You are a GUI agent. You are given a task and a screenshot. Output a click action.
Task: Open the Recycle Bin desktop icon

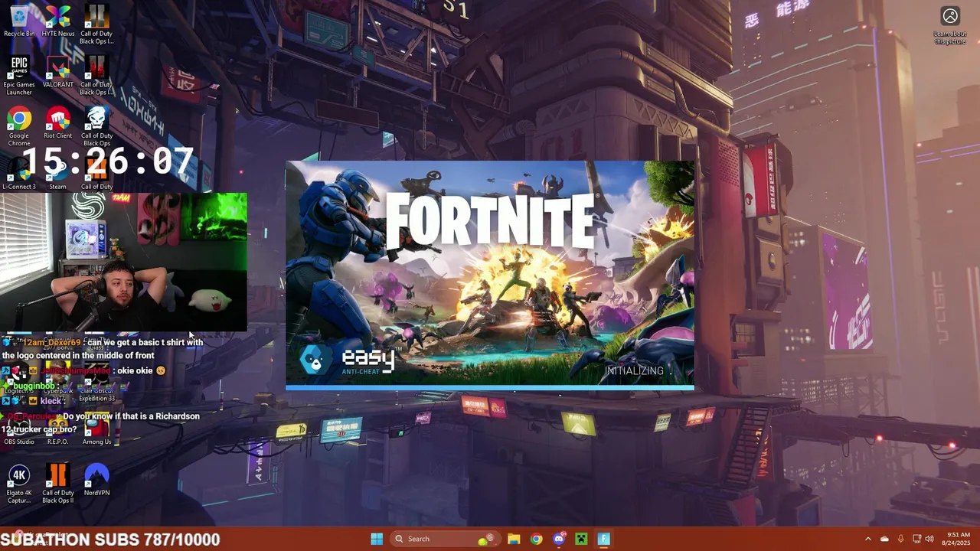coord(19,21)
